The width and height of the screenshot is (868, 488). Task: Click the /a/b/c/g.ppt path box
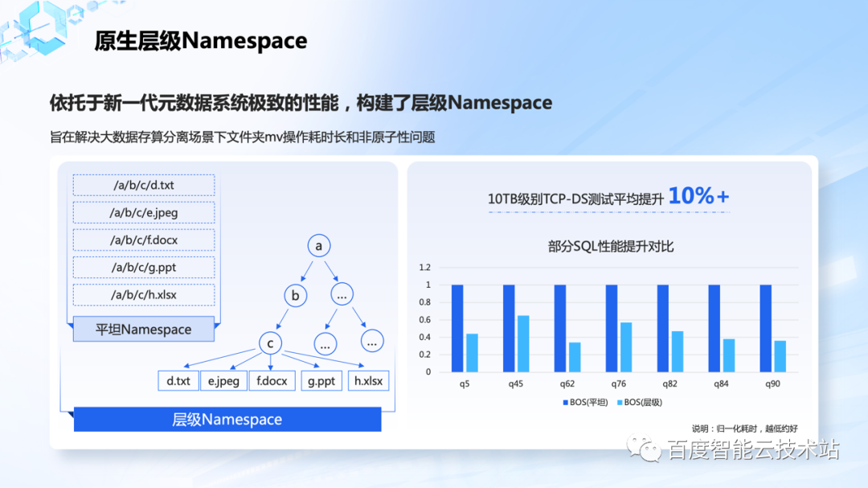tap(144, 267)
